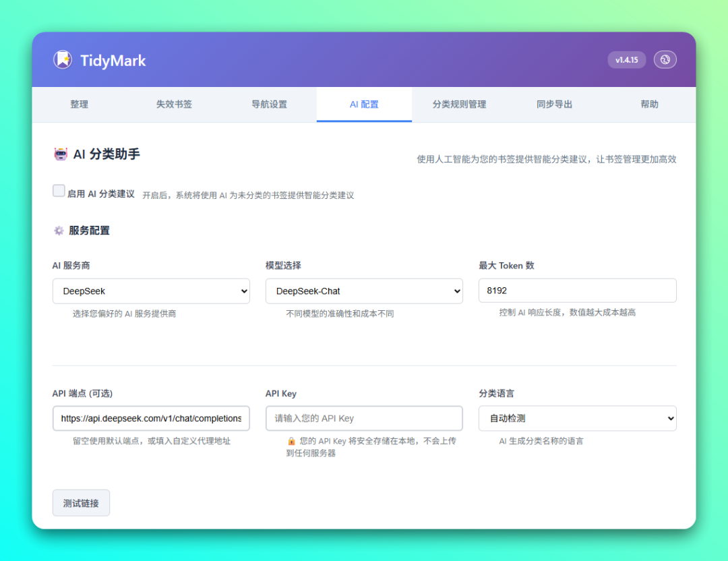The image size is (728, 561).
Task: Click the robot icon beside AI 分类助手
Action: click(61, 154)
